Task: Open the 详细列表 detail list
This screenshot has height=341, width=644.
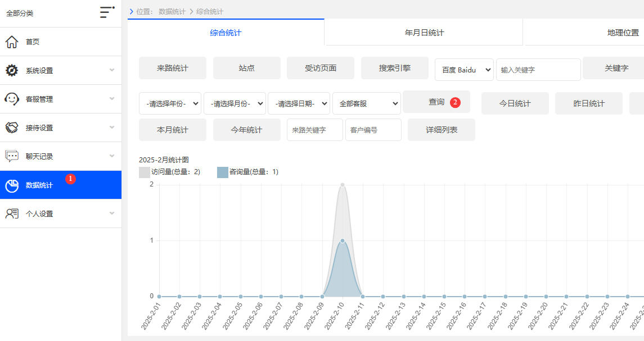Action: (442, 130)
